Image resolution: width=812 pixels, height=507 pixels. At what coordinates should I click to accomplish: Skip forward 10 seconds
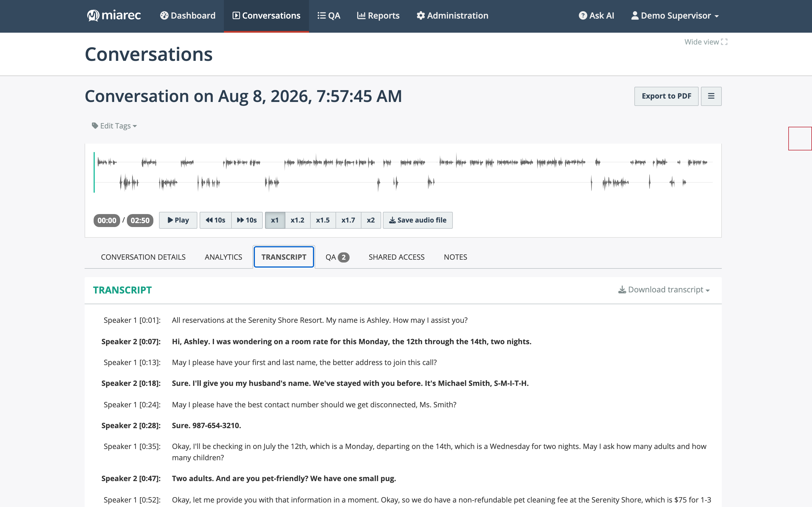pos(247,220)
